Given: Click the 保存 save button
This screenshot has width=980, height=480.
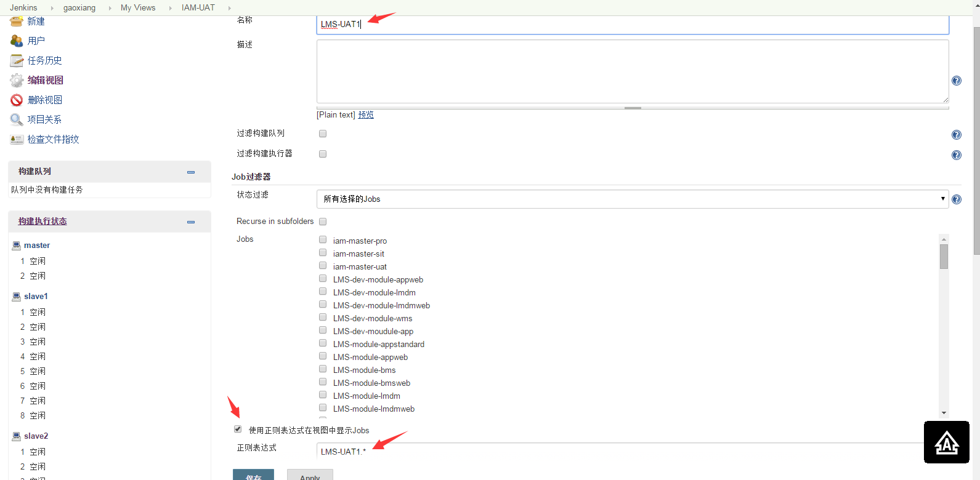Looking at the screenshot, I should tap(253, 474).
